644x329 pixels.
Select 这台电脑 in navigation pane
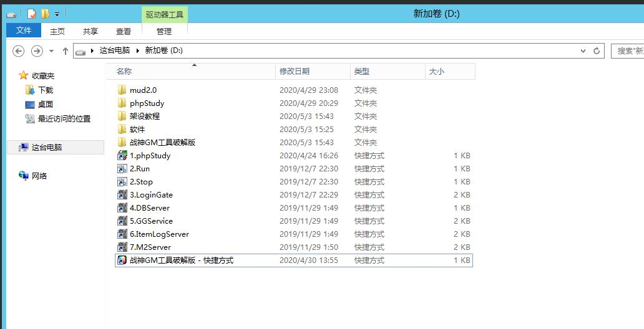coord(47,148)
